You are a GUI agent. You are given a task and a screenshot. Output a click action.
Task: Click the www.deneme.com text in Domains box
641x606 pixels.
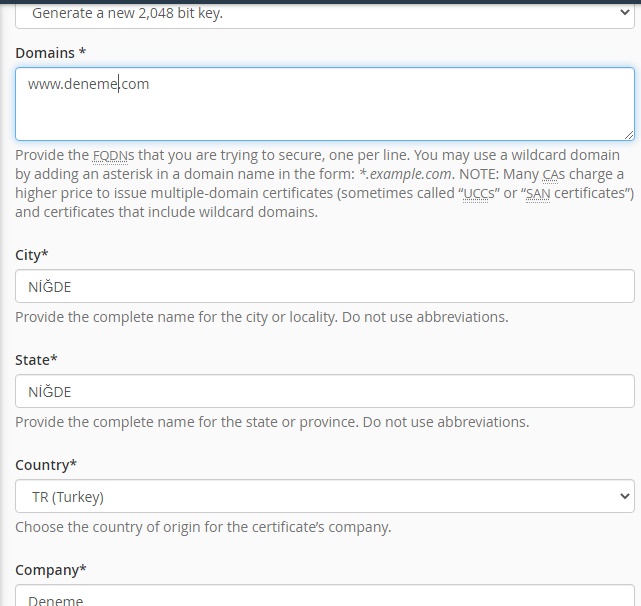click(x=88, y=84)
